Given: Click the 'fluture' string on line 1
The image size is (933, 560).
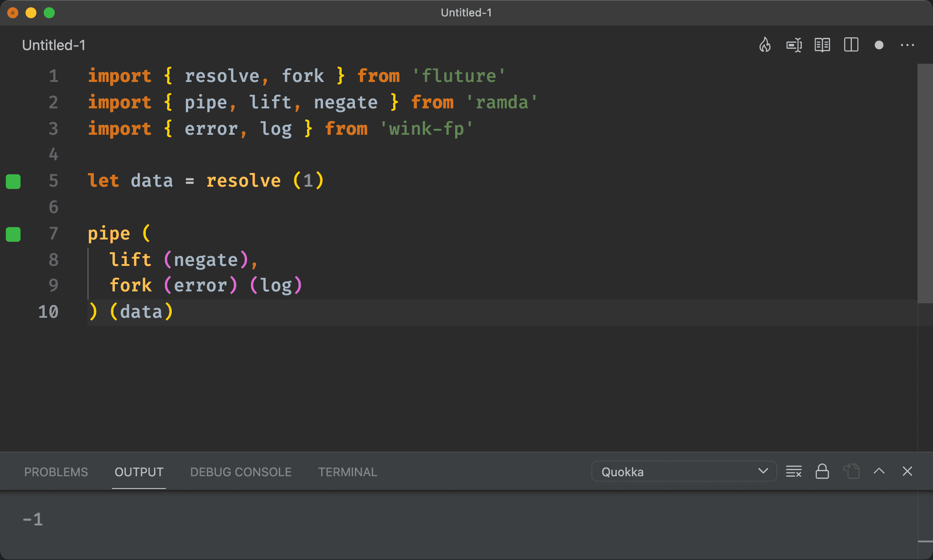Looking at the screenshot, I should pyautogui.click(x=459, y=76).
